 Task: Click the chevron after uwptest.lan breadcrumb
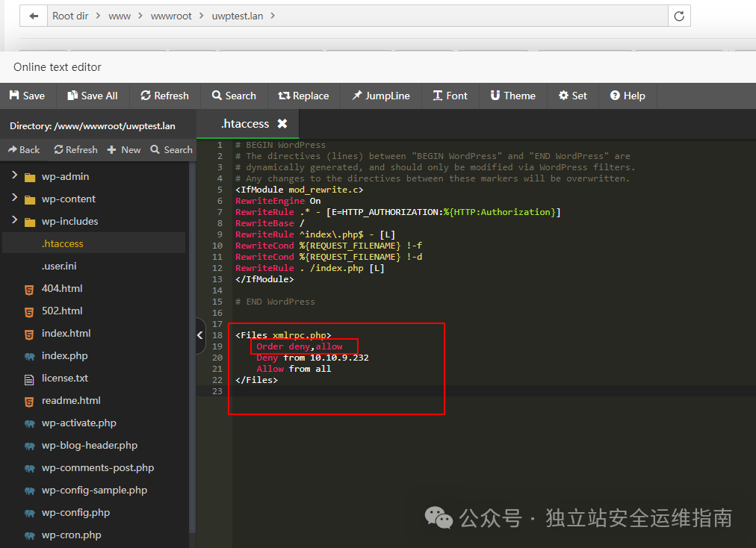pos(273,16)
